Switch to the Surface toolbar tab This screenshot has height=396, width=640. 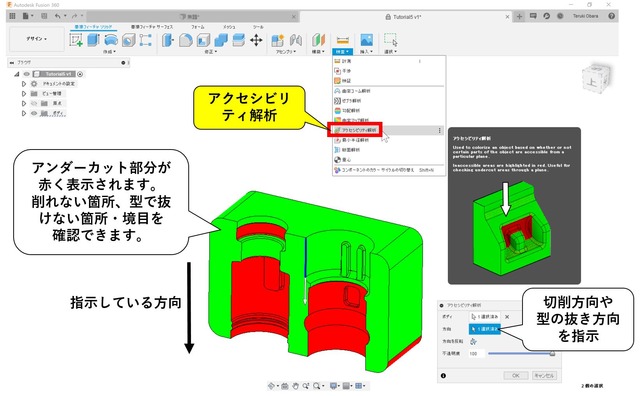[x=152, y=27]
